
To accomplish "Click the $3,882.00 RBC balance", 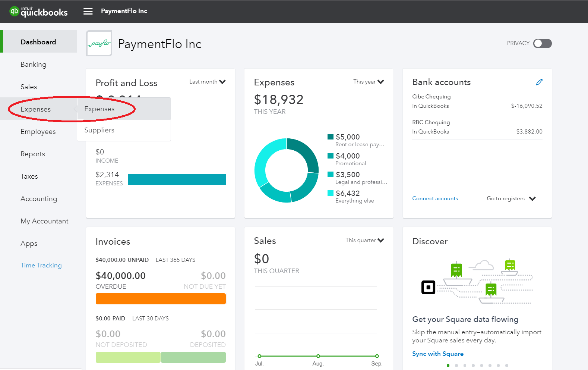I will click(x=529, y=132).
